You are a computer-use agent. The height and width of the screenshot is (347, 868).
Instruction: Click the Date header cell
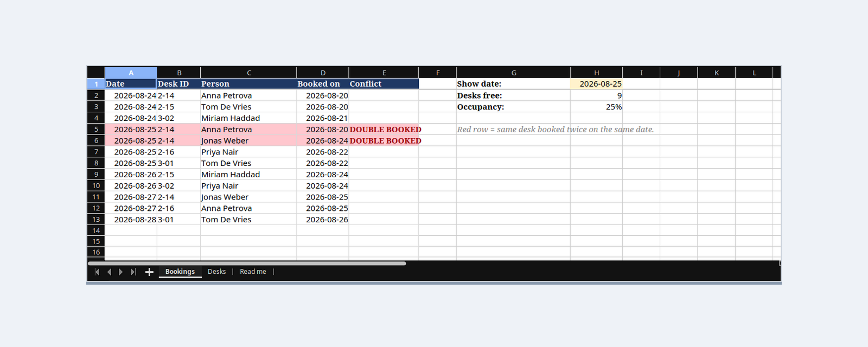tap(131, 84)
